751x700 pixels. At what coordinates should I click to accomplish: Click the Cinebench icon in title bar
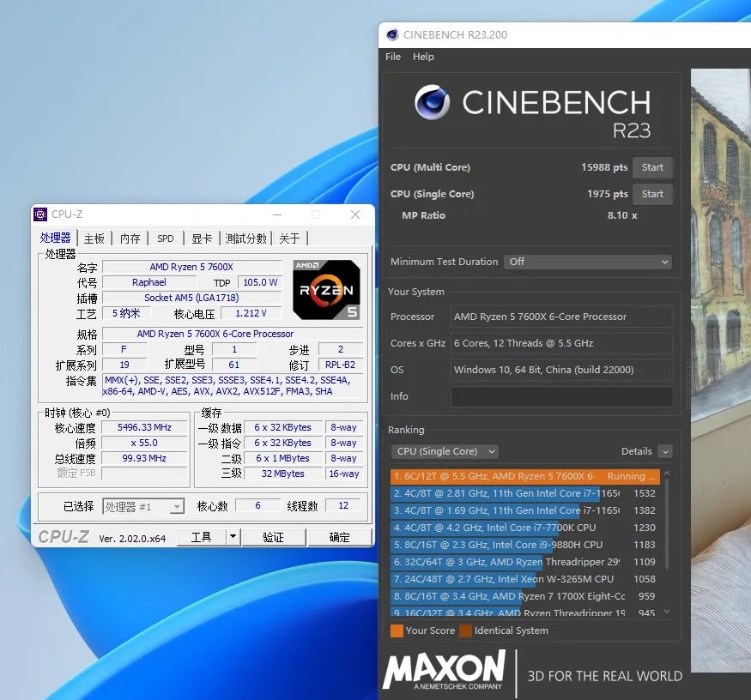click(x=392, y=35)
